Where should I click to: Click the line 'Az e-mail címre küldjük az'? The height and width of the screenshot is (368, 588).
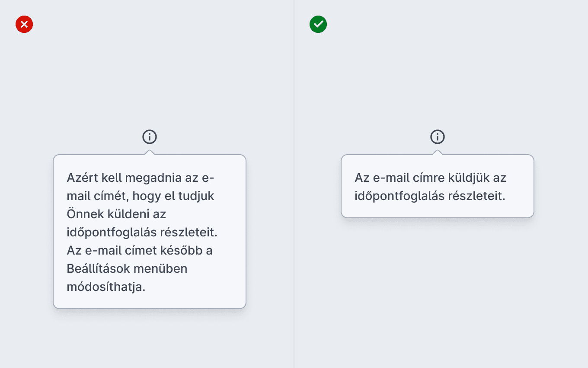[430, 178]
